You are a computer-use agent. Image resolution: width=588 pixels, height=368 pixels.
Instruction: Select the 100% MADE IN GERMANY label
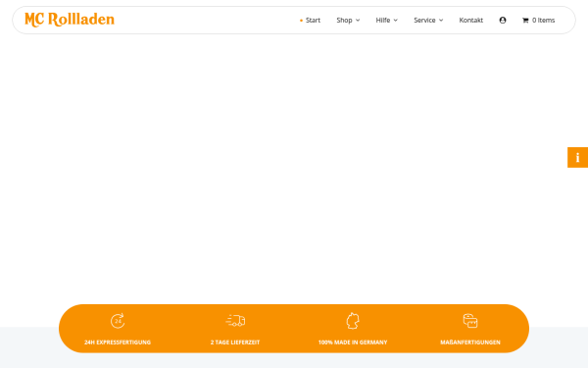coord(353,342)
